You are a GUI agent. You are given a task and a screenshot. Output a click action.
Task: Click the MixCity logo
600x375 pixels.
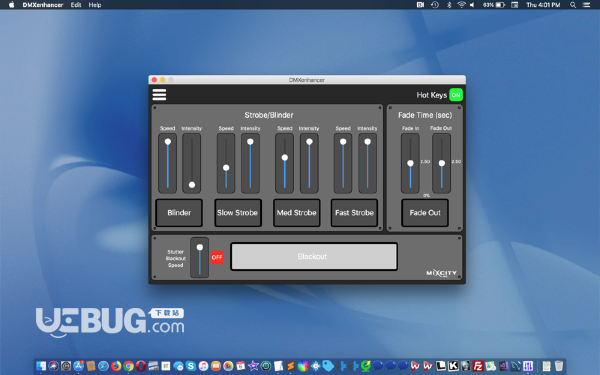(442, 273)
